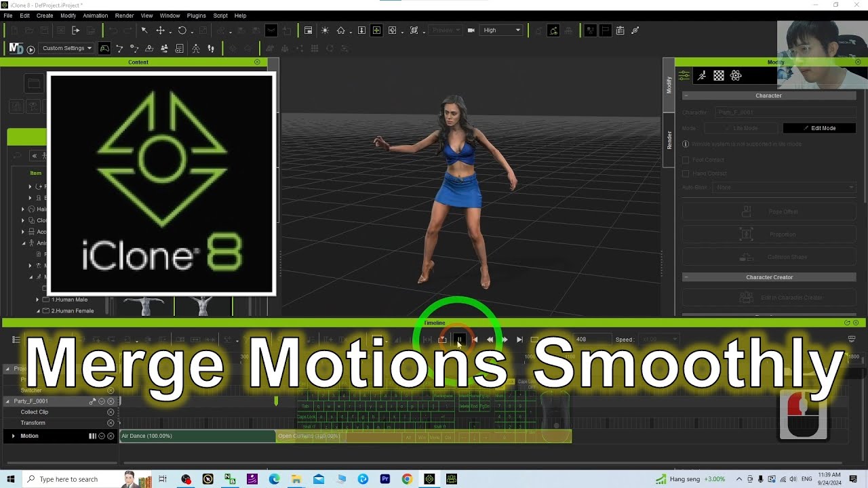Screen dimensions: 868x488
Task: Collapse the Character section
Action: coord(686,96)
